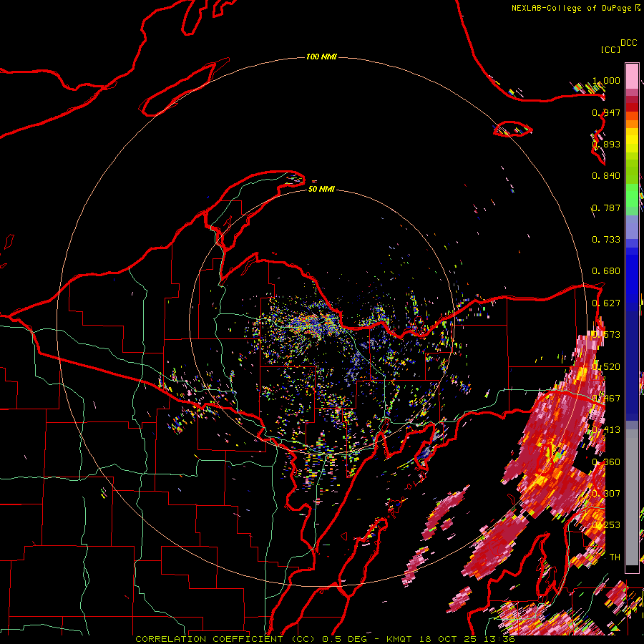Select the 0.787 value on the legend
This screenshot has height=644, width=644.
606,208
